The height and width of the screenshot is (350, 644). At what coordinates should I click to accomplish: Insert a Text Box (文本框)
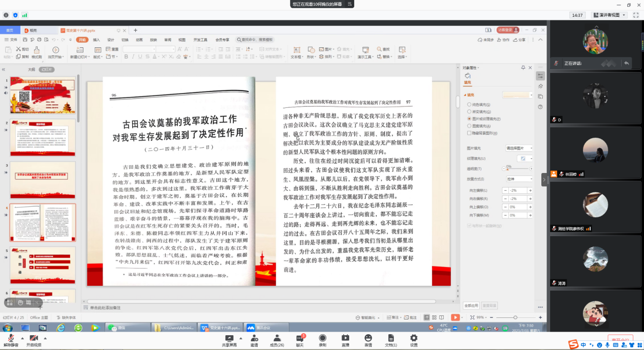click(296, 52)
